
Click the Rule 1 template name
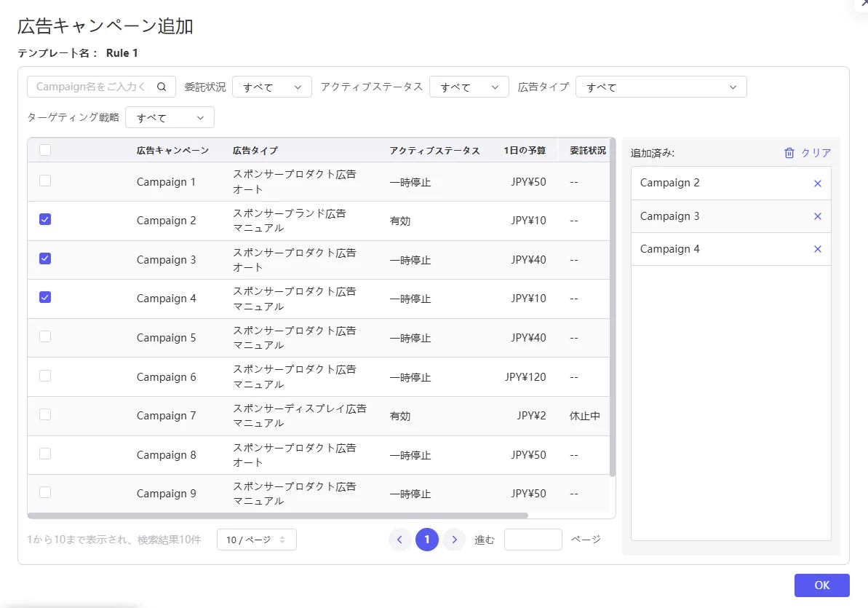(x=122, y=52)
